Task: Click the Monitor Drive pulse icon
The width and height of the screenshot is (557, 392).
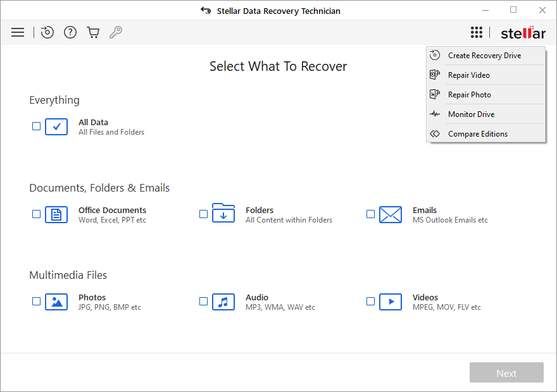Action: point(435,114)
